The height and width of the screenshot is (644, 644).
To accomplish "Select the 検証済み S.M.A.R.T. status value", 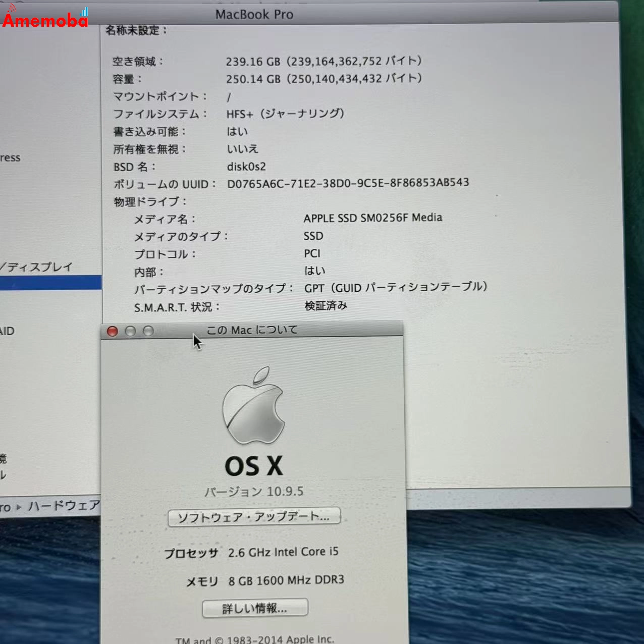I will click(x=326, y=305).
